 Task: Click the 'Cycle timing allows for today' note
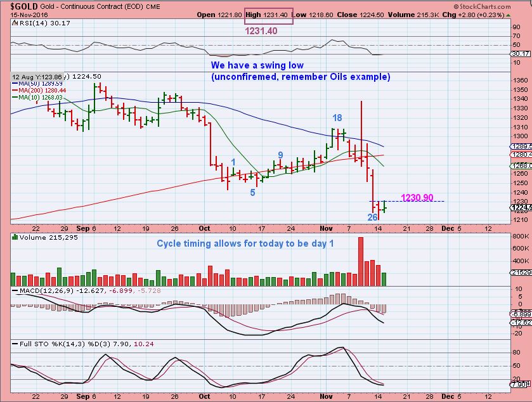(245, 243)
